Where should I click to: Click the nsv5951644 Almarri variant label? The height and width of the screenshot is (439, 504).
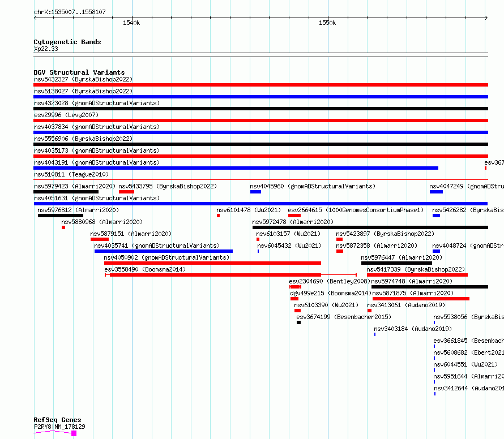tap(469, 376)
